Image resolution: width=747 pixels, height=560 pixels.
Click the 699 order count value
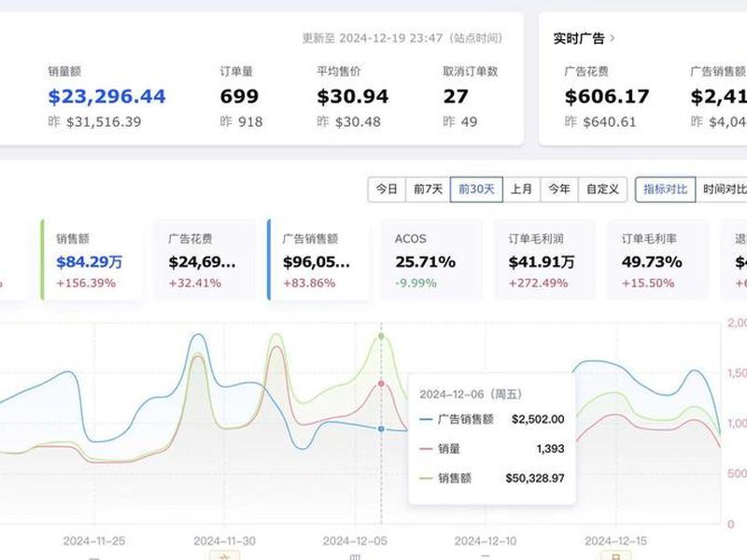tap(239, 97)
